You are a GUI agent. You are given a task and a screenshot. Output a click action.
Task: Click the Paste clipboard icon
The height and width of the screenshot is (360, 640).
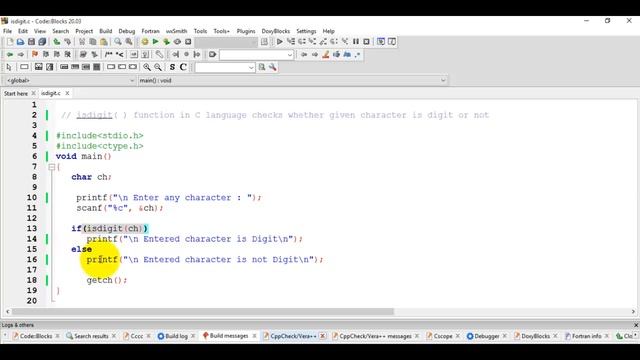(x=104, y=42)
